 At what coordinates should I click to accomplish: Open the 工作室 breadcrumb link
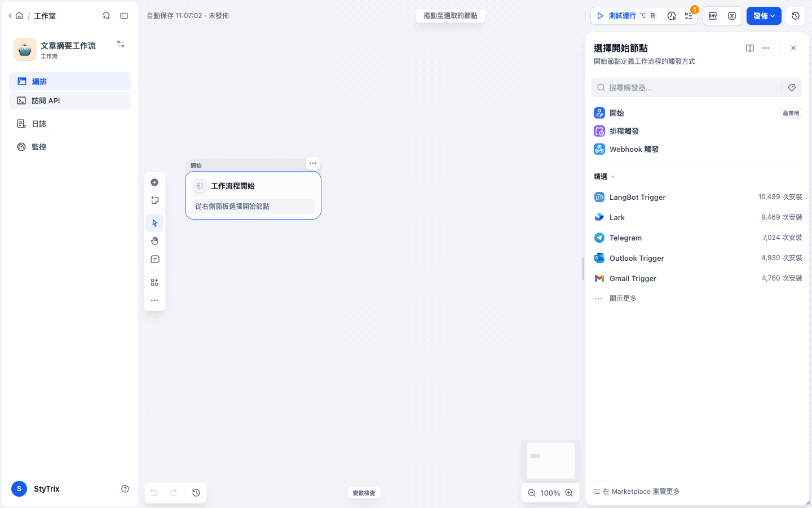point(45,16)
